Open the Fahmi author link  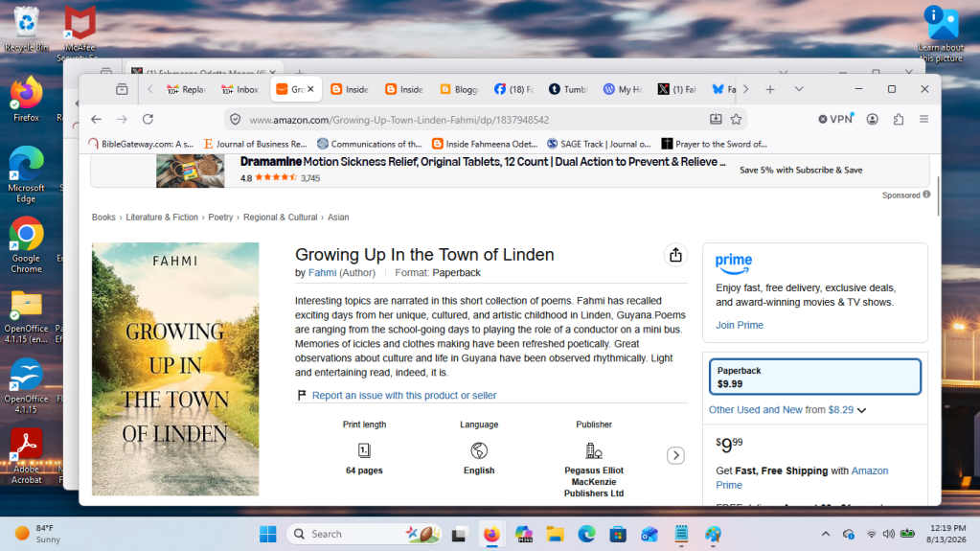322,273
